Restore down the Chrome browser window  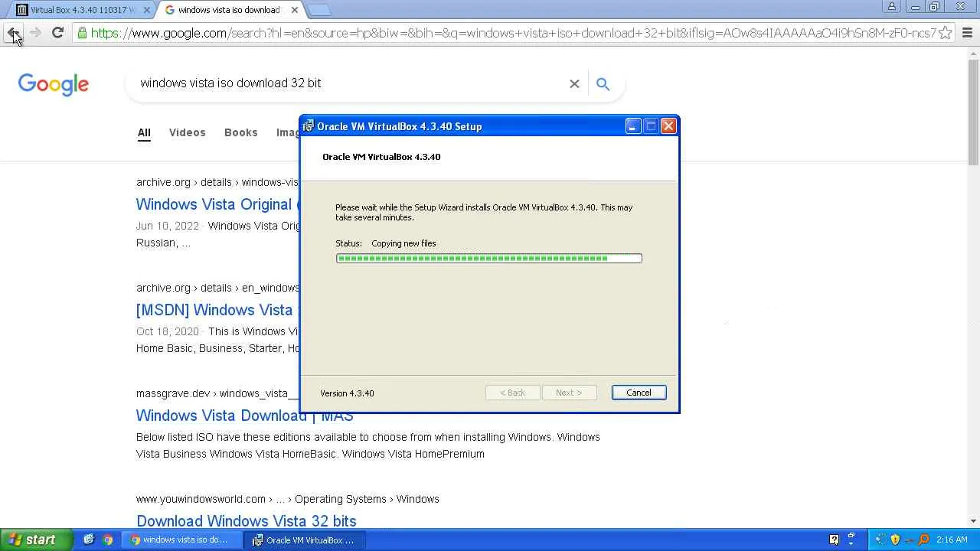[x=934, y=7]
